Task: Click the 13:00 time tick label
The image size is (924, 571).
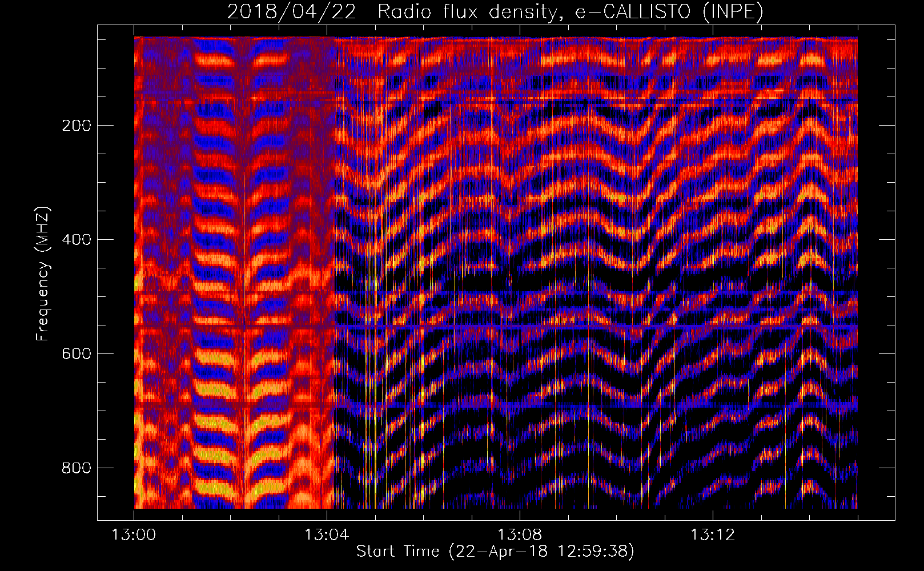Action: (134, 535)
